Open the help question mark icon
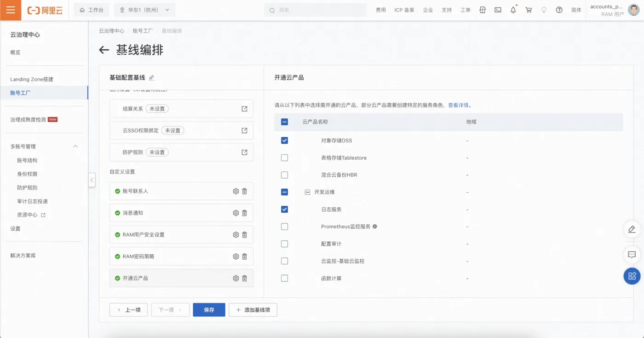 [x=559, y=10]
